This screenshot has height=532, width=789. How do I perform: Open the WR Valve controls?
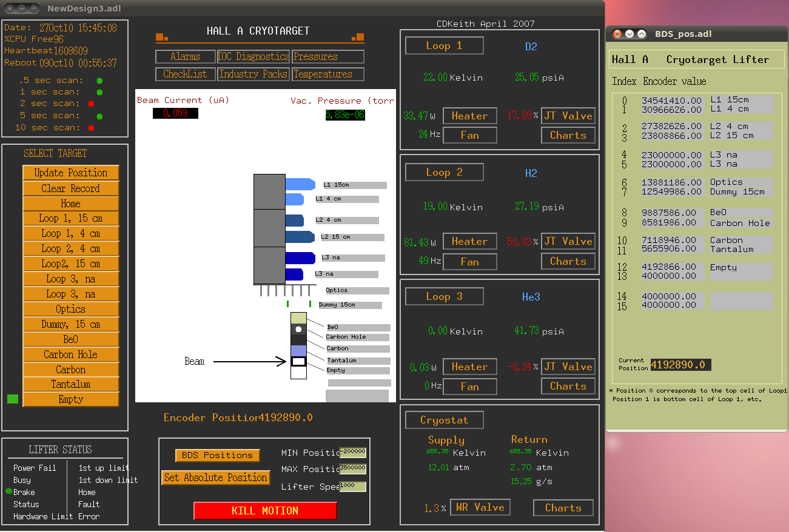point(480,508)
